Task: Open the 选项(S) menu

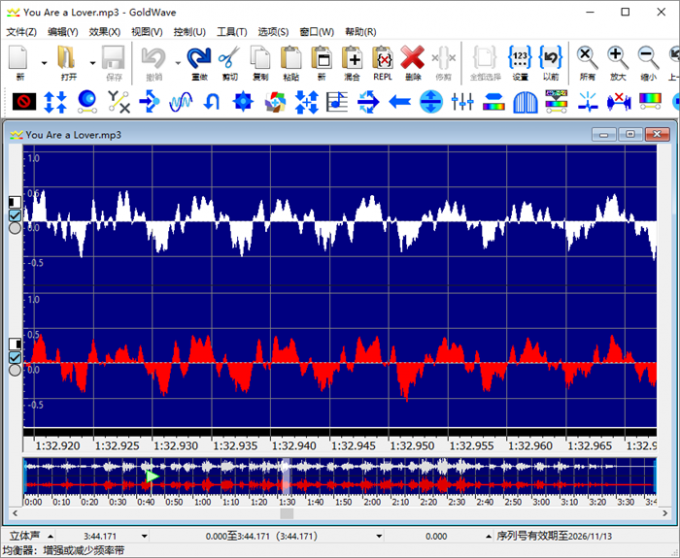Action: point(273,32)
